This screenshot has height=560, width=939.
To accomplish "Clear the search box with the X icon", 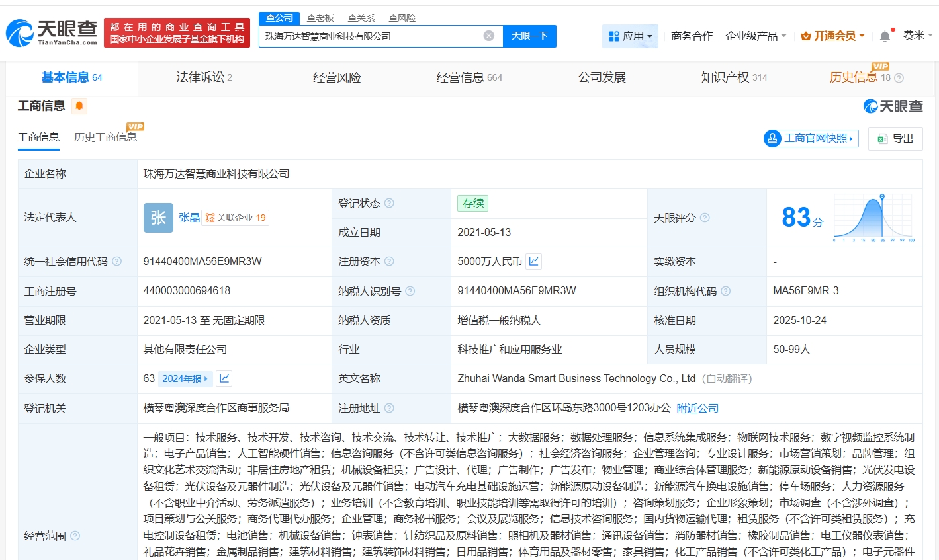I will tap(489, 36).
